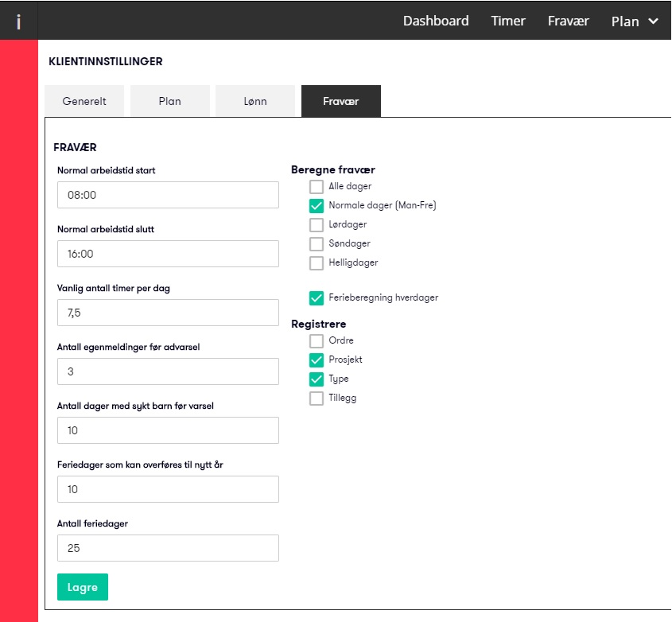Tick the Lørdager checkbox
The width and height of the screenshot is (672, 622).
(317, 225)
